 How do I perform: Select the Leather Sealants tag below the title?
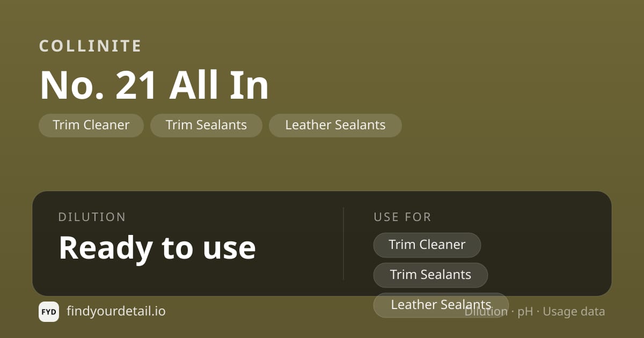click(x=335, y=125)
